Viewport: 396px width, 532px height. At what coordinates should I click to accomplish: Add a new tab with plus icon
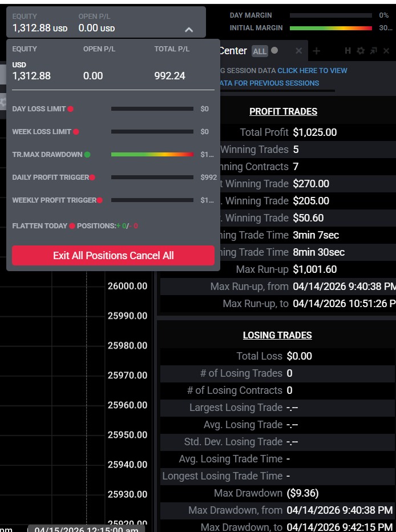[317, 51]
